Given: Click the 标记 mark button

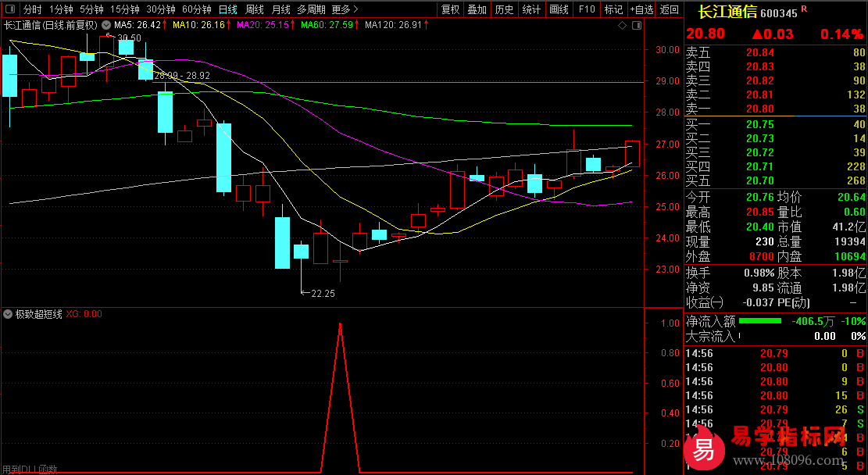Looking at the screenshot, I should 613,9.
